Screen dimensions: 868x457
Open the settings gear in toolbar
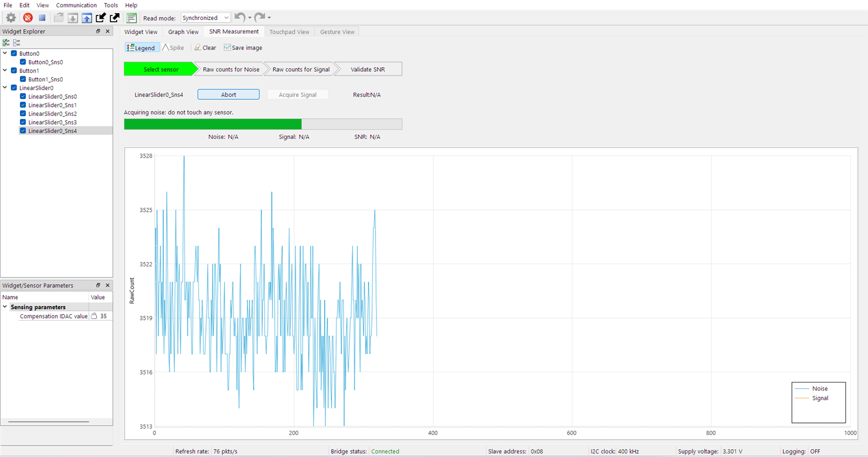11,18
